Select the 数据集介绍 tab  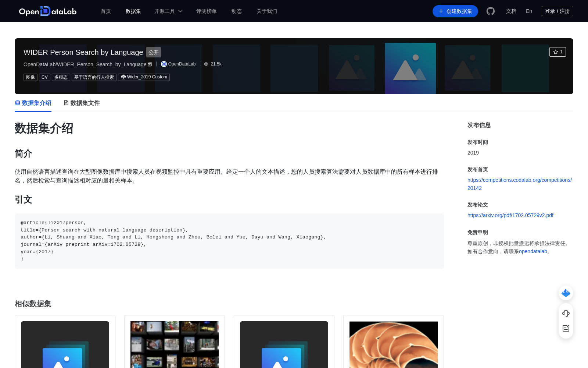pyautogui.click(x=33, y=103)
